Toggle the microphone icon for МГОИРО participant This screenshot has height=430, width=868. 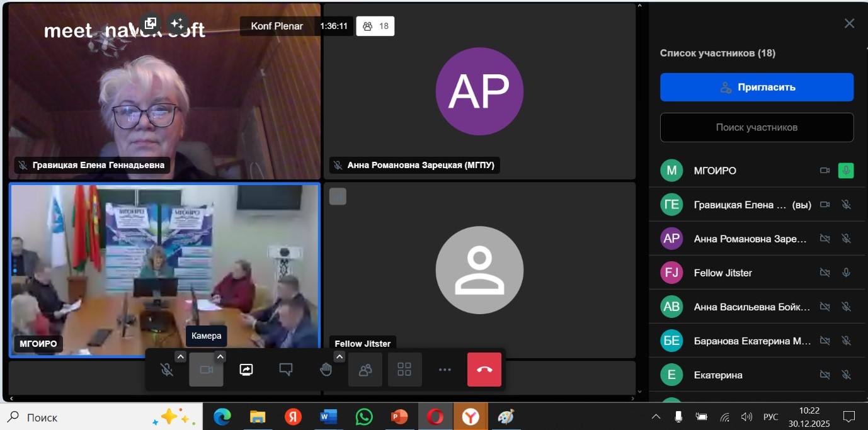pyautogui.click(x=846, y=171)
